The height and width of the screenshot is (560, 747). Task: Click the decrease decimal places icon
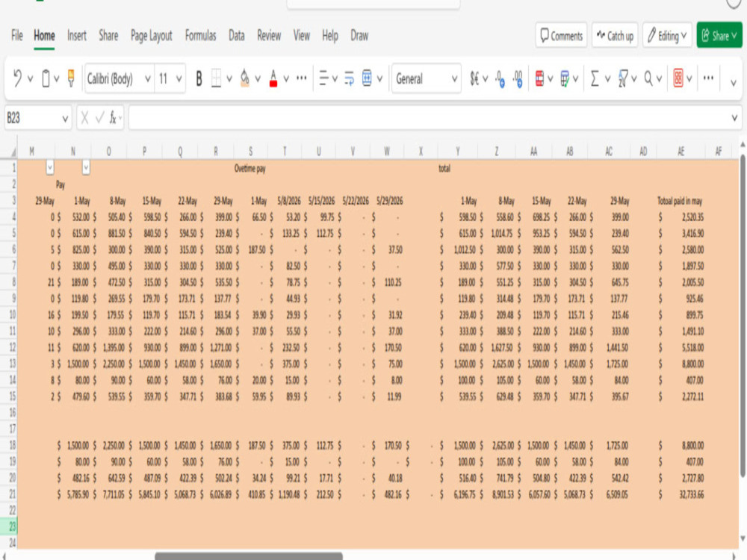pyautogui.click(x=518, y=78)
